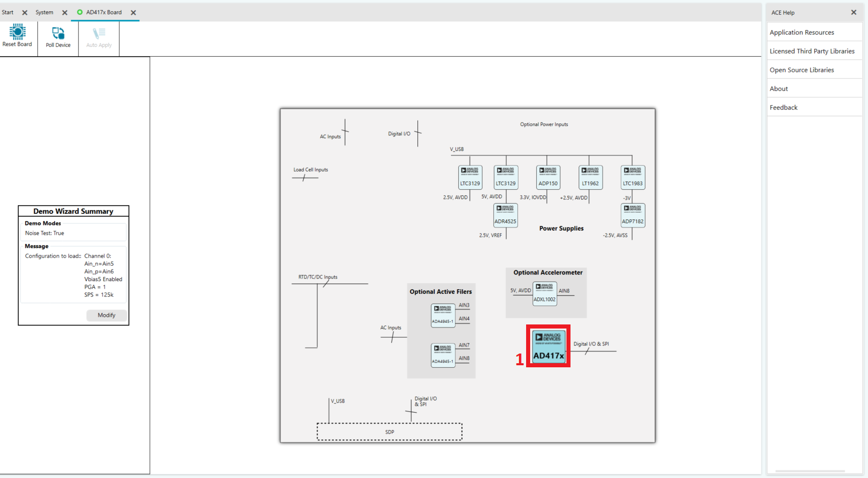Click the '-2.5V, AVSS' label
The image size is (868, 478).
[615, 235]
